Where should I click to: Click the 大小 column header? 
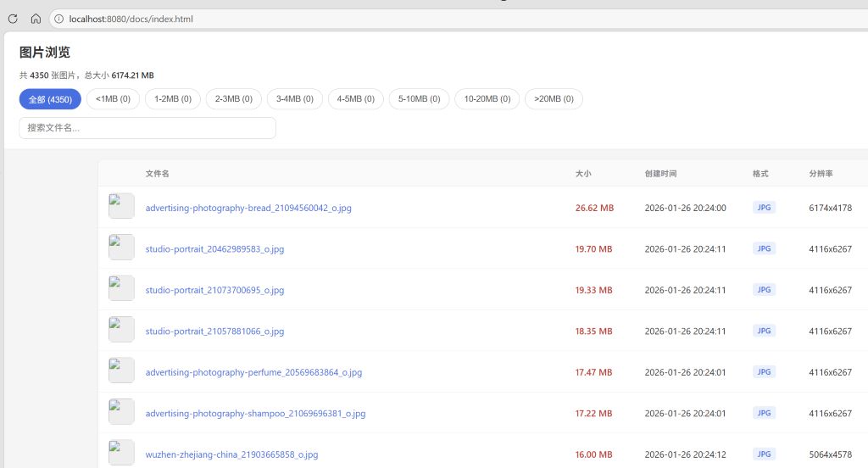583,173
